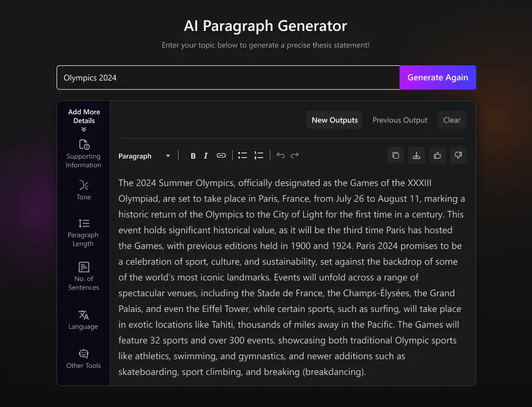
Task: Insert a link with the link icon
Action: click(221, 155)
